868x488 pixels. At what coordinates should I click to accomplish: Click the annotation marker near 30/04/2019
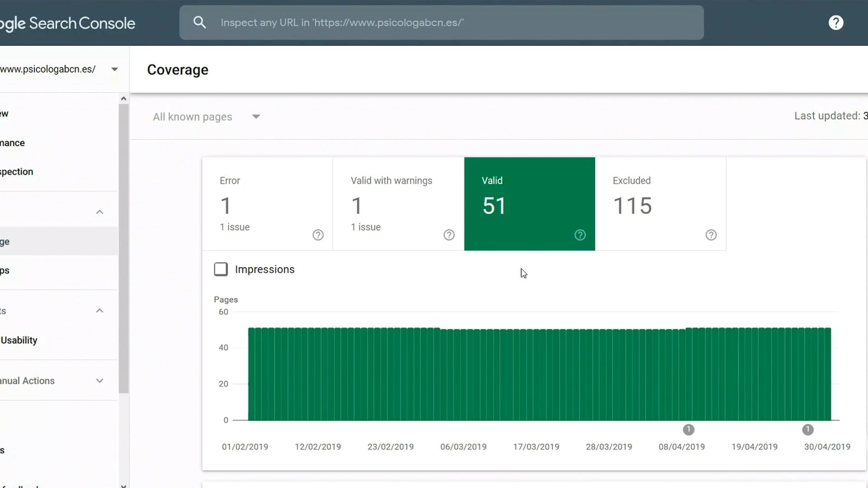click(x=808, y=430)
